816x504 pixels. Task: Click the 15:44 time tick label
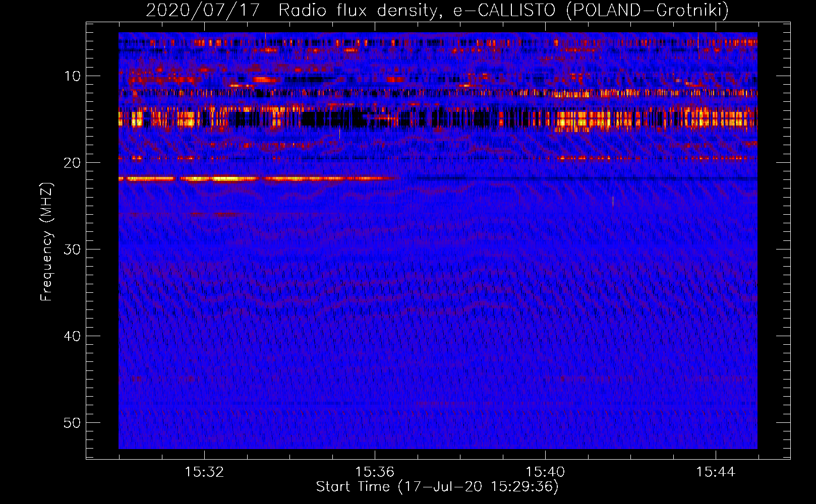716,472
